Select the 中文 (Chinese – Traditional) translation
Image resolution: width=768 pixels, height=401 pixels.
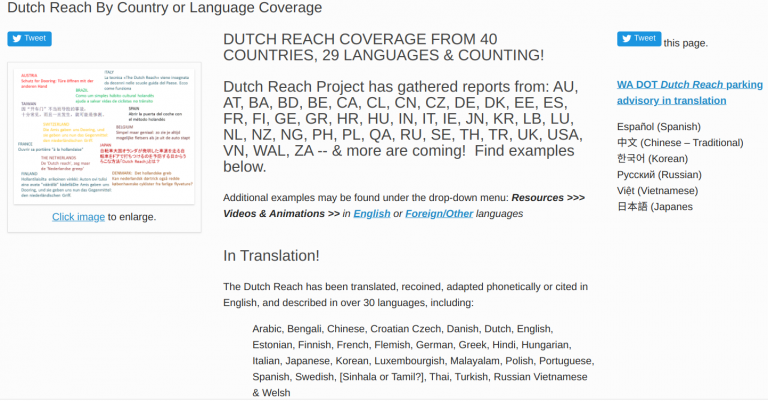tap(681, 143)
